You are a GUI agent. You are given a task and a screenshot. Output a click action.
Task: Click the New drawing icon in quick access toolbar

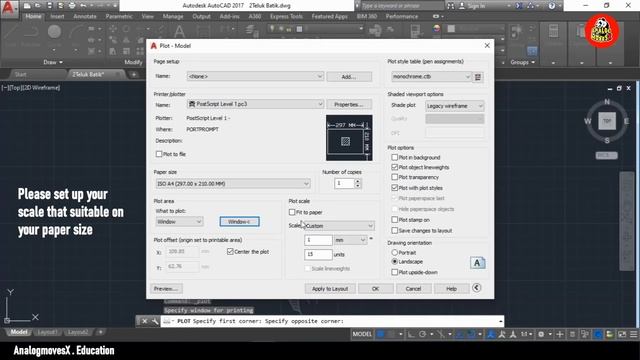pos(27,6)
